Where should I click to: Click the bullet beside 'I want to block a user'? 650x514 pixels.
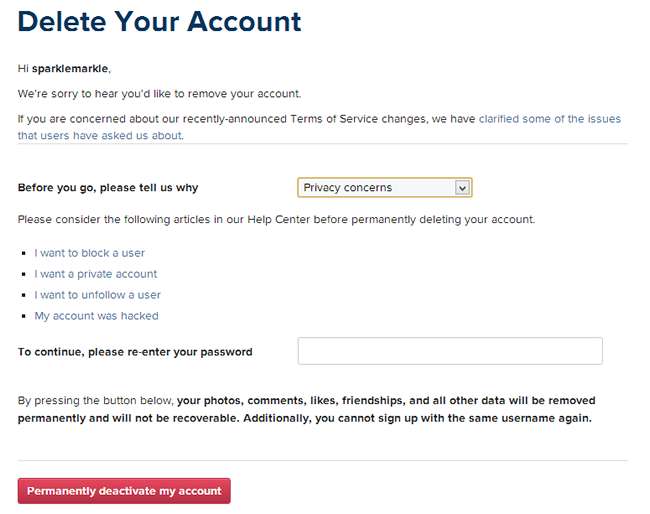pos(23,254)
